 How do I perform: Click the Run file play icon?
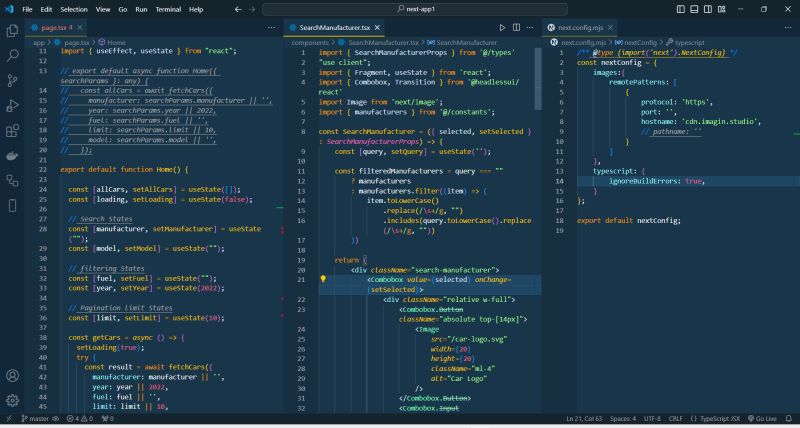coord(502,28)
